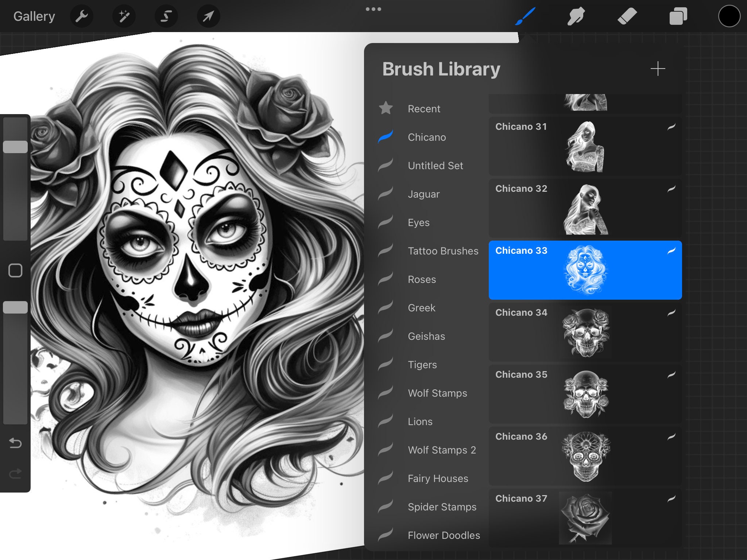Tap the brush stroke icon beside Geishas
The height and width of the screenshot is (560, 747).
click(x=386, y=336)
